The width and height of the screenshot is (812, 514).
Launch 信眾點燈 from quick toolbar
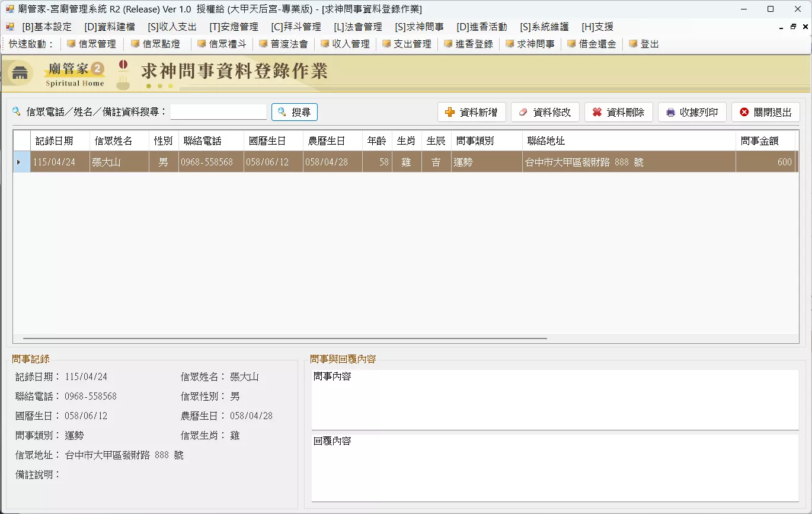click(155, 44)
